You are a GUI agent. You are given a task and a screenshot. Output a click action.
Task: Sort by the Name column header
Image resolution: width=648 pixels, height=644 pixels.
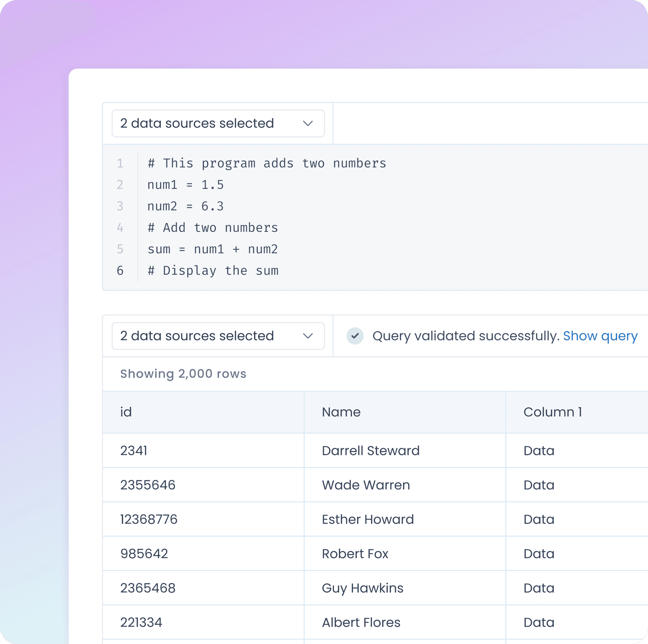341,412
